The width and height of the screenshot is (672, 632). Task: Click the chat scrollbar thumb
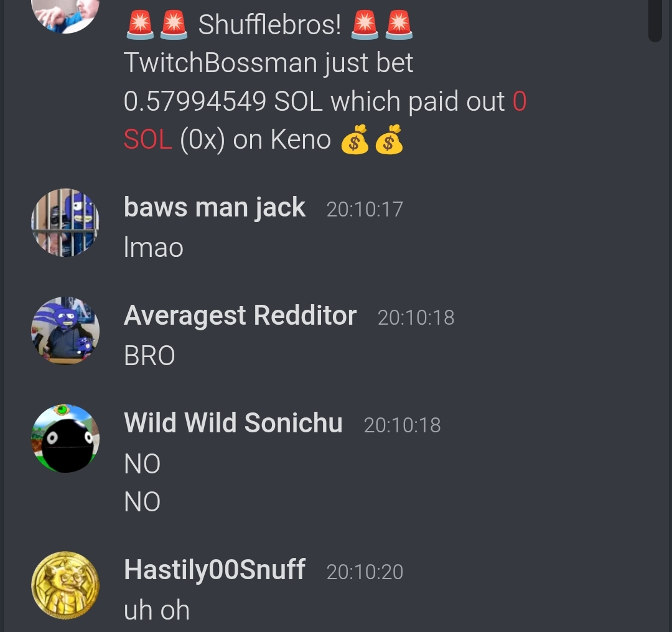pos(655,21)
